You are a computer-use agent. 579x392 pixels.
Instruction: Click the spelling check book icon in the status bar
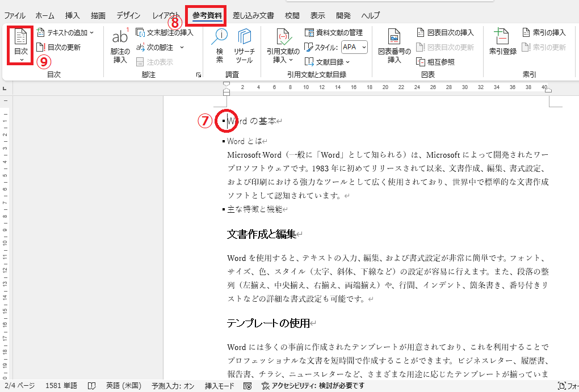click(92, 386)
